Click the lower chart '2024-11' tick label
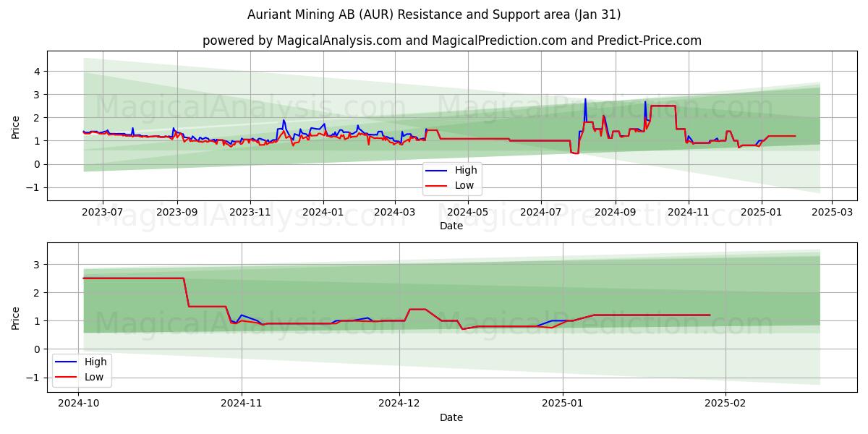 click(241, 404)
